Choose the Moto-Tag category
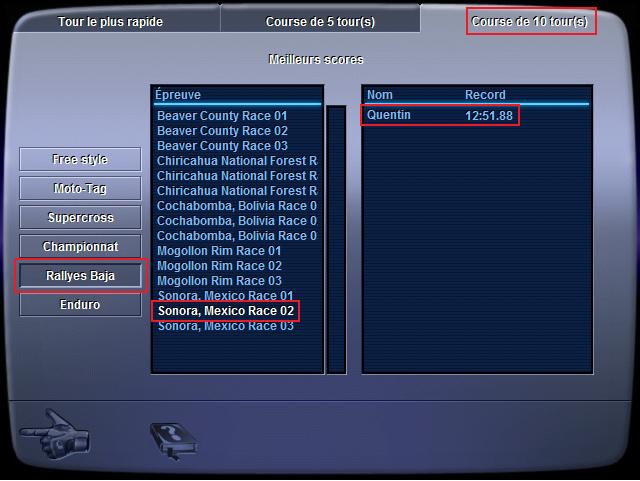The height and width of the screenshot is (481, 640). coord(80,188)
